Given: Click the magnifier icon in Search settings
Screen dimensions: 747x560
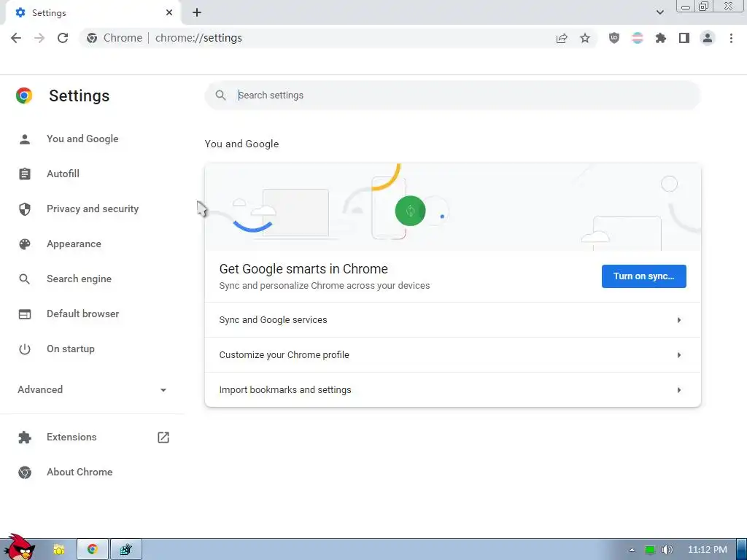Looking at the screenshot, I should coord(220,96).
